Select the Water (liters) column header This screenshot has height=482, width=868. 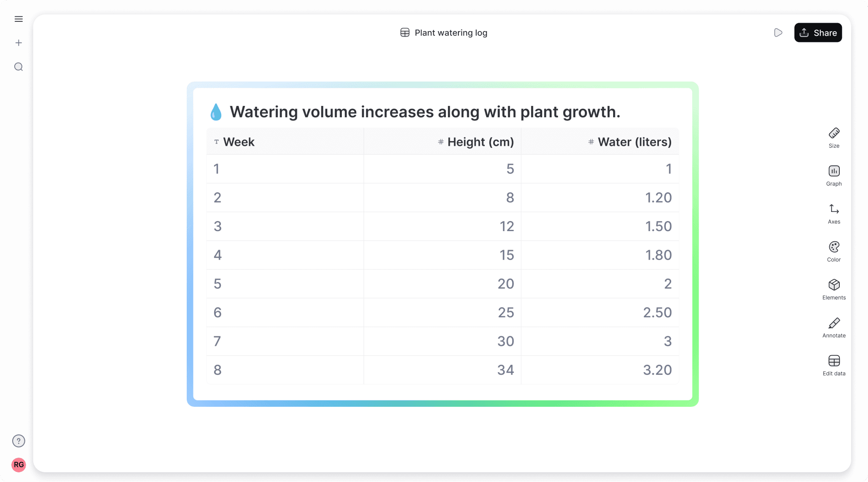(634, 142)
